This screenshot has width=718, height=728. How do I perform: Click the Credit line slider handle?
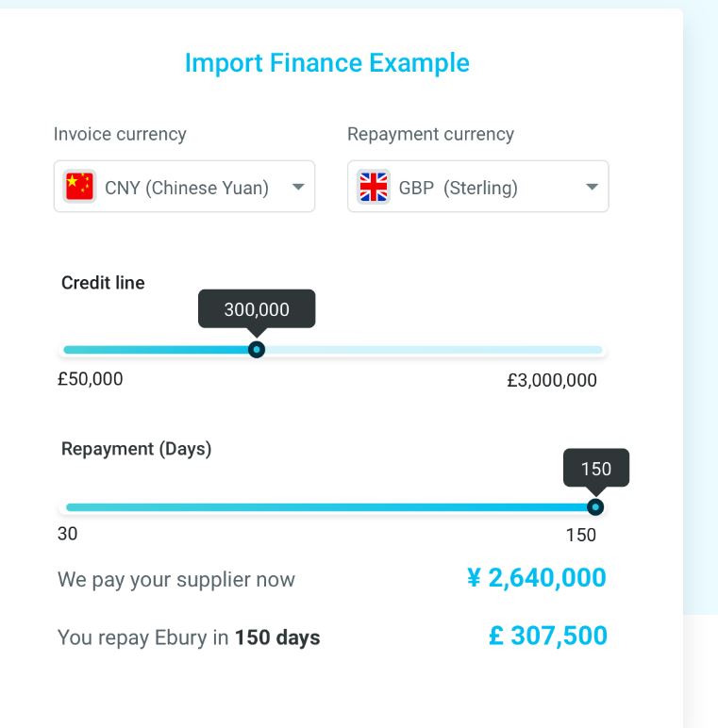[257, 350]
